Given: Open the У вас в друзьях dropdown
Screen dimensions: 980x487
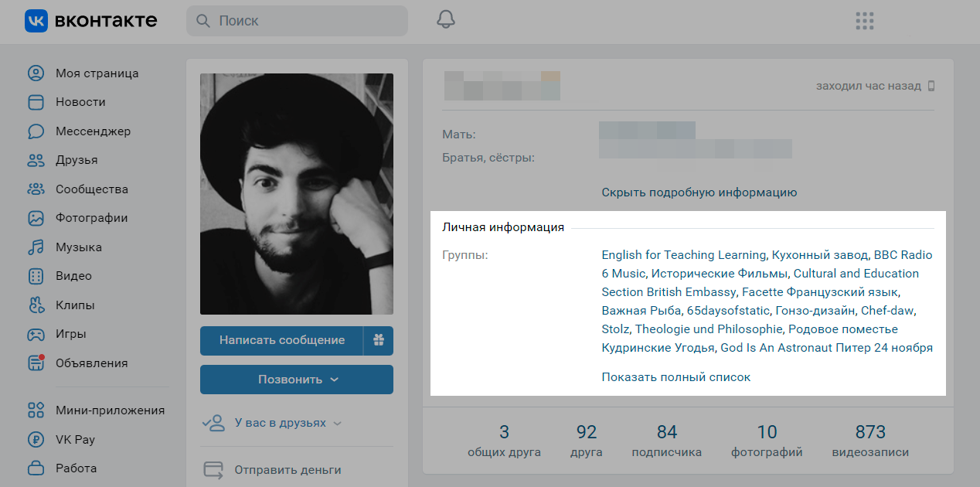Looking at the screenshot, I should [272, 423].
